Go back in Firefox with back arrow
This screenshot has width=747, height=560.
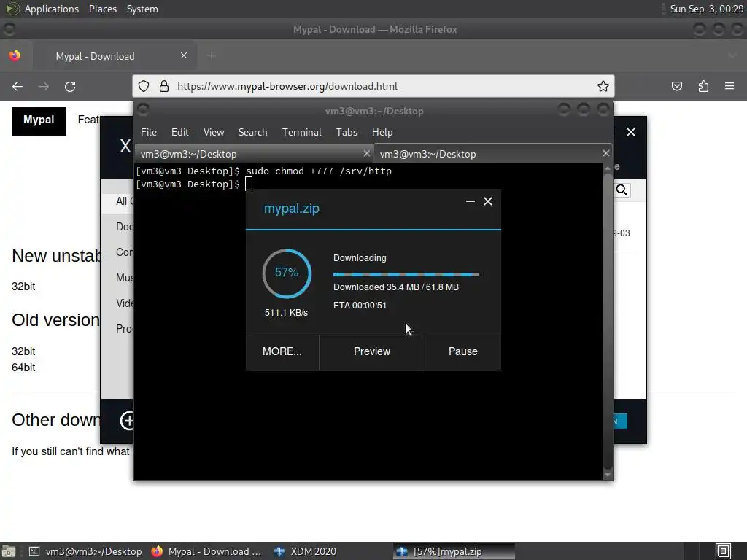[x=18, y=86]
